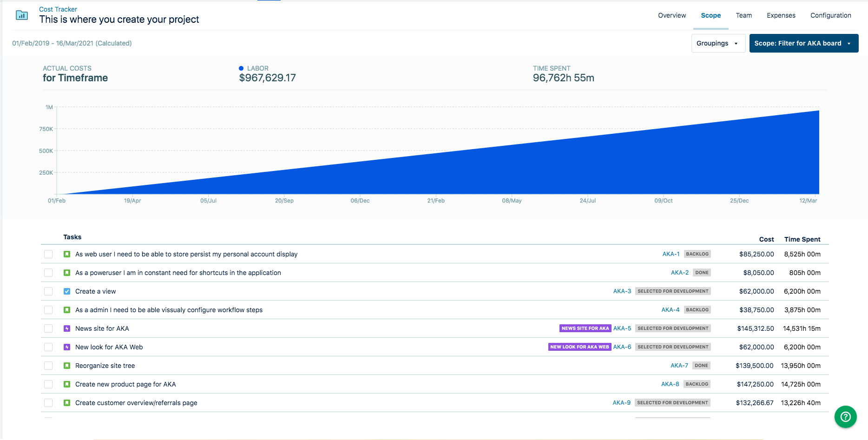
Task: Click the Time Spent column header
Action: (802, 239)
